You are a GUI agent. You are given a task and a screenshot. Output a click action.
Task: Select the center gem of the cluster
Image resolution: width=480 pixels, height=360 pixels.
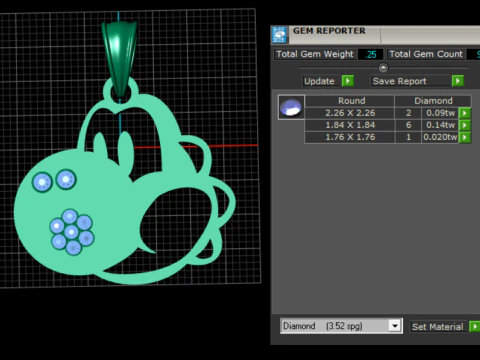pyautogui.click(x=71, y=232)
